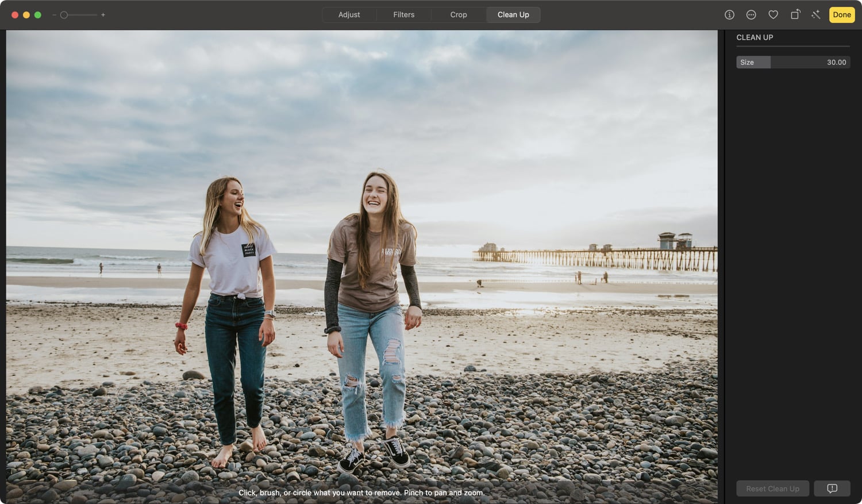Click the zoom out minus icon
This screenshot has height=504, width=862.
click(54, 15)
